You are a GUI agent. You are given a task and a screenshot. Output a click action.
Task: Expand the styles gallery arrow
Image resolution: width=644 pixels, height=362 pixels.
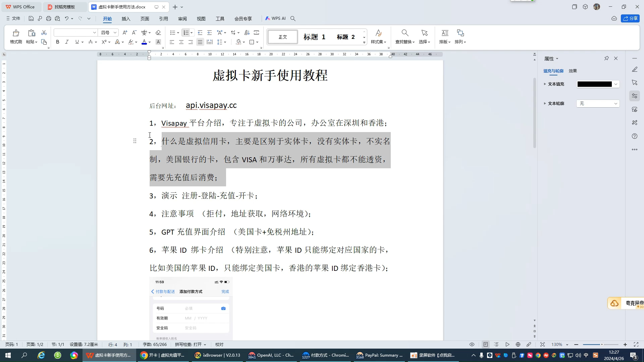click(364, 43)
